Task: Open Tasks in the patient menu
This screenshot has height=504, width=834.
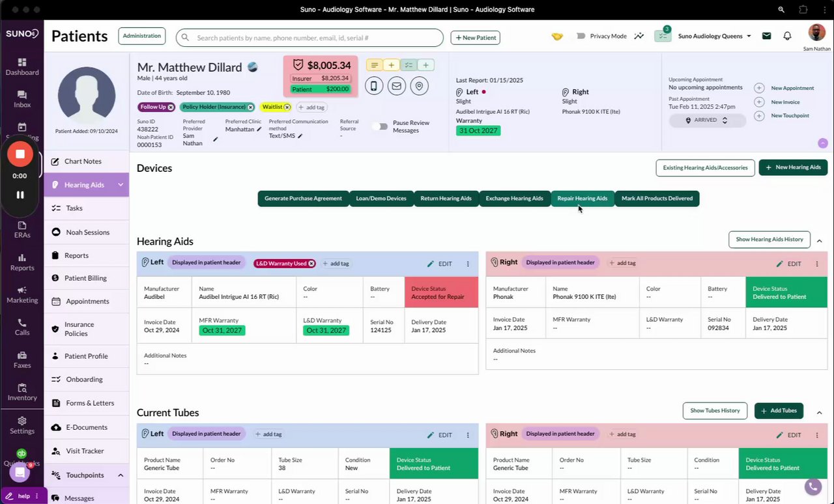Action: 87,208
